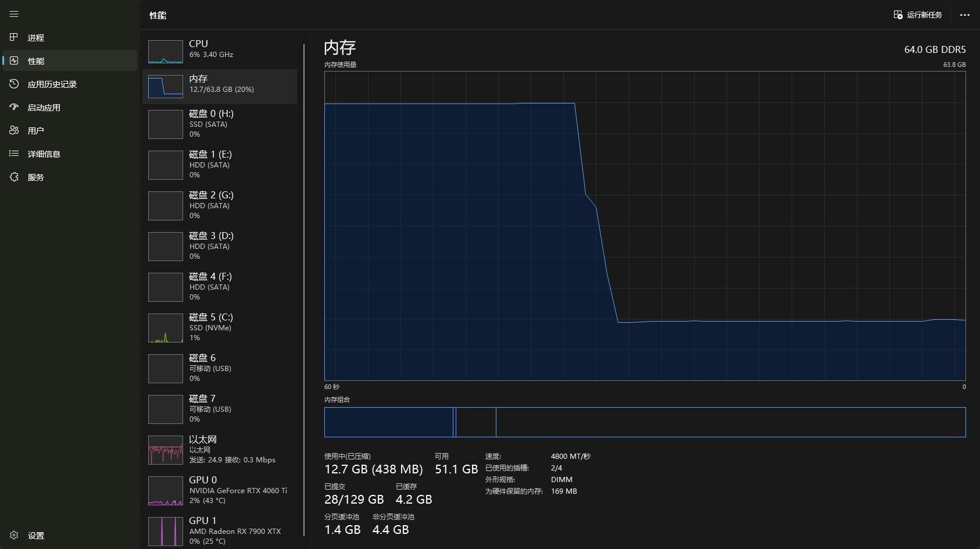The image size is (980, 549).
Task: Select 磁盘 4 (F:) HDD entry
Action: point(220,286)
